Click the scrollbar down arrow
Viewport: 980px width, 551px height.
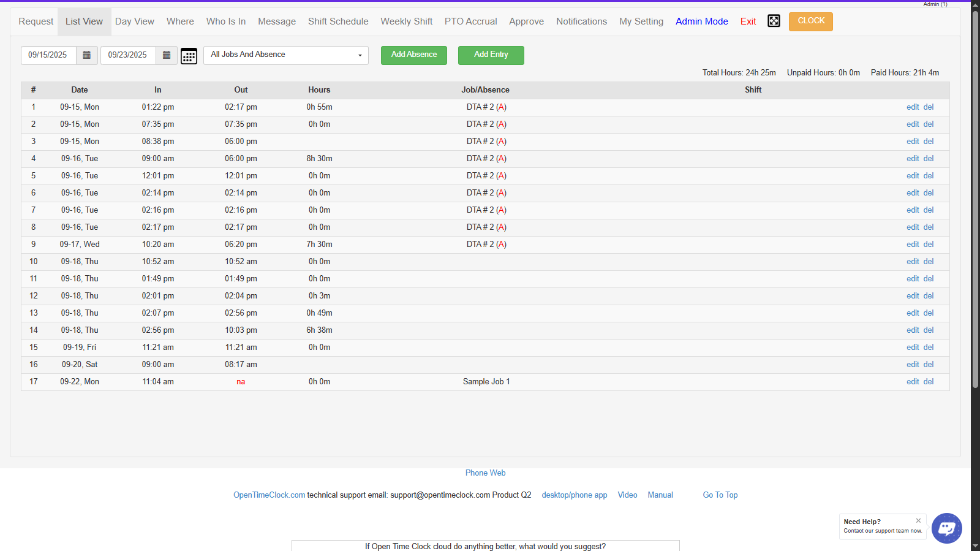[x=975, y=545]
